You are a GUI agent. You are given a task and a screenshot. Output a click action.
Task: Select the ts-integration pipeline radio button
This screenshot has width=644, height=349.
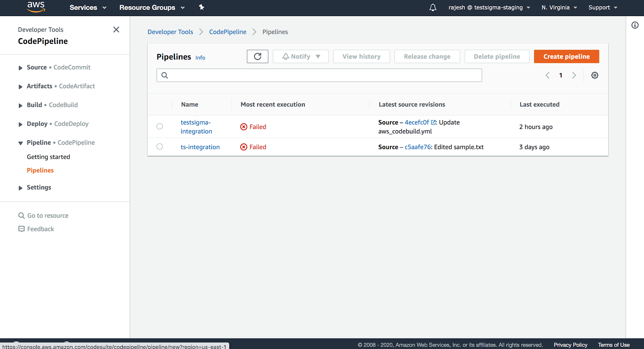160,147
